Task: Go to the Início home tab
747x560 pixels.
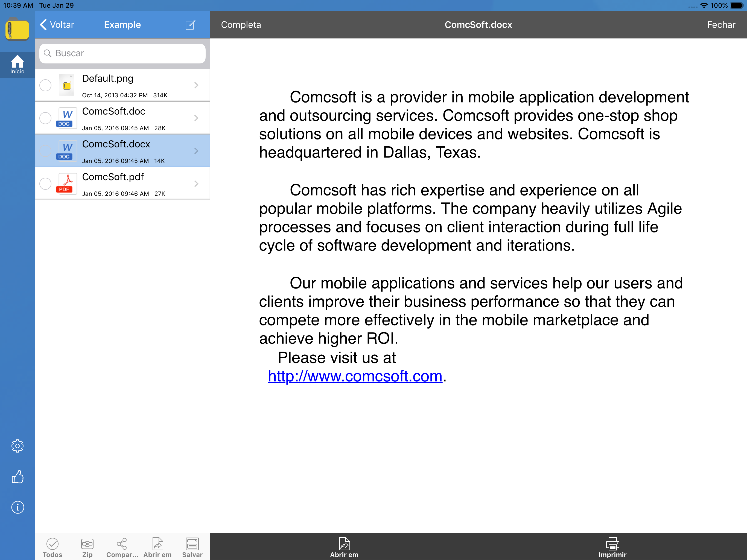Action: pyautogui.click(x=17, y=64)
